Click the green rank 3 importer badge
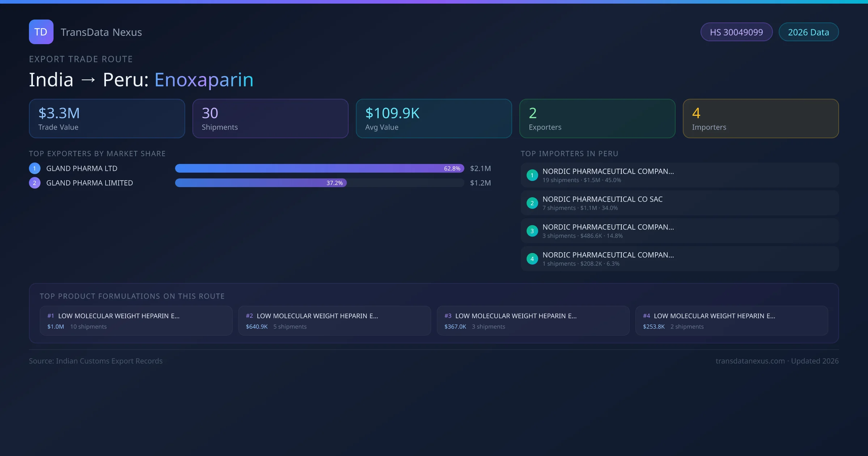 coord(532,231)
